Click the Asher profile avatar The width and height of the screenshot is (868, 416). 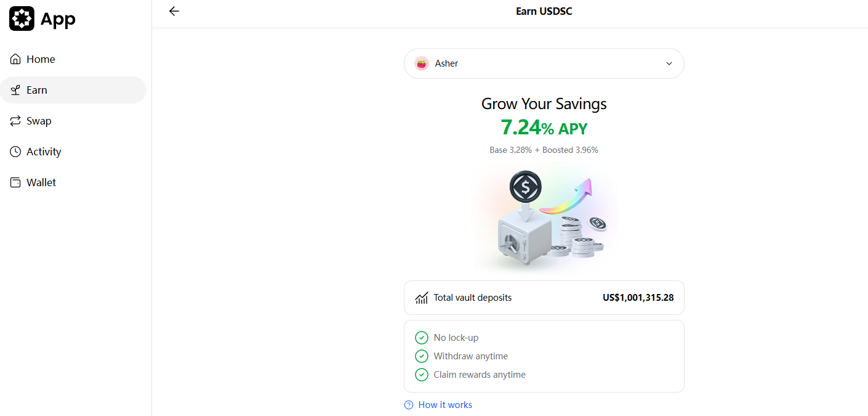[x=422, y=63]
